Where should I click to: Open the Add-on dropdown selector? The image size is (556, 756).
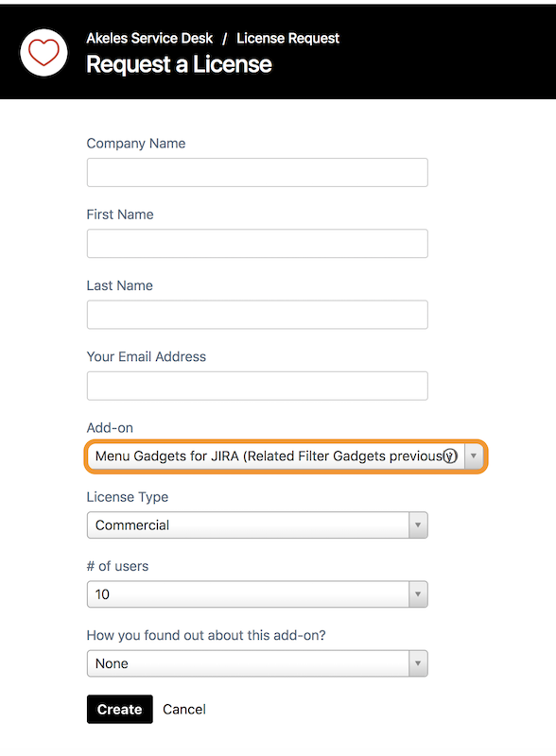click(x=286, y=456)
